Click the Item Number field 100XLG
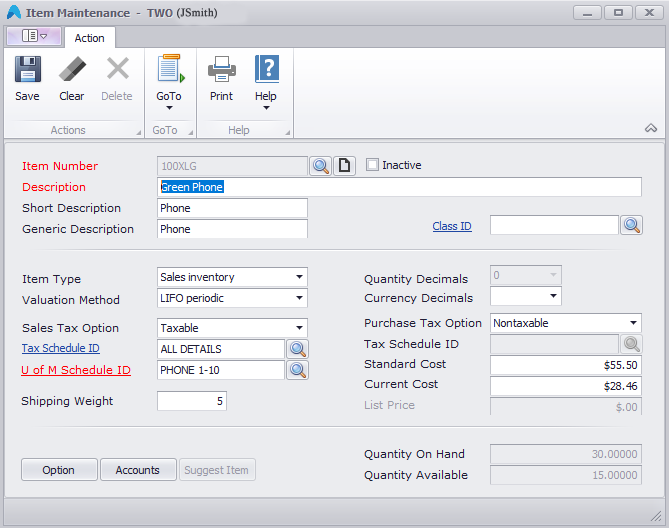Screen dimensions: 669x528 click(x=232, y=166)
